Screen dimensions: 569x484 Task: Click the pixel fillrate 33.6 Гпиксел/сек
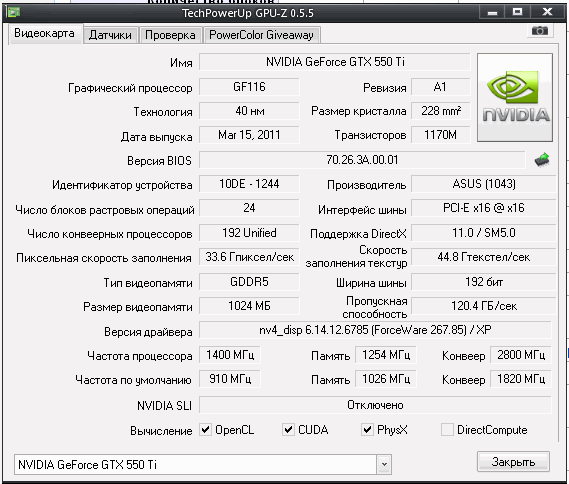coord(249,257)
